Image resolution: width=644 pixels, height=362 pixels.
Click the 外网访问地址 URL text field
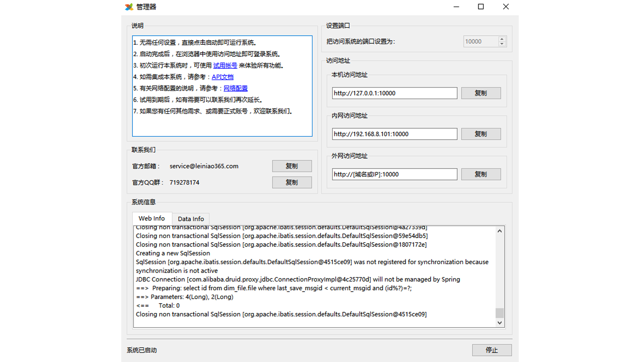click(x=394, y=174)
